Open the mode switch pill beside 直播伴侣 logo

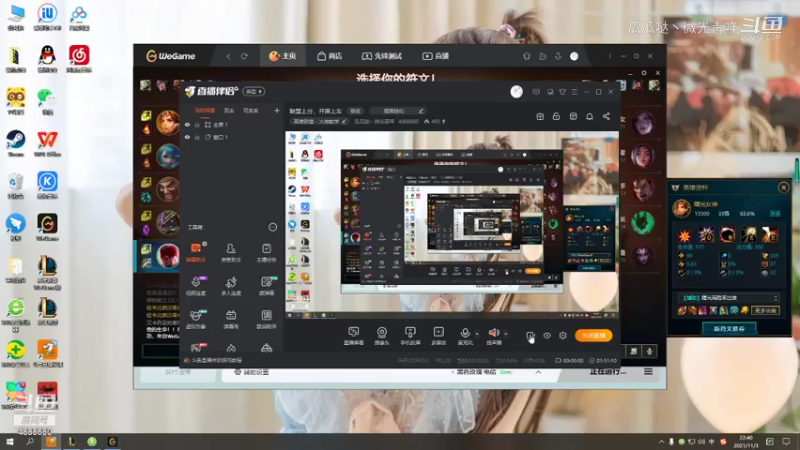click(x=254, y=92)
